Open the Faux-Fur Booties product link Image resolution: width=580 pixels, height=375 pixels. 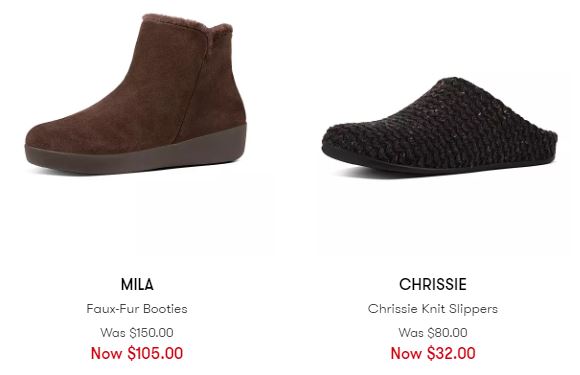pos(137,309)
